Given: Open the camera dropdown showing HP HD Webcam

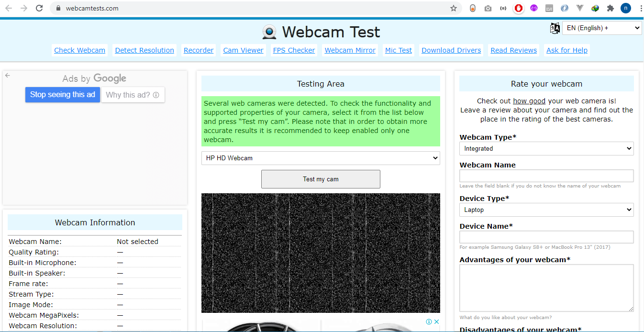Looking at the screenshot, I should (321, 158).
